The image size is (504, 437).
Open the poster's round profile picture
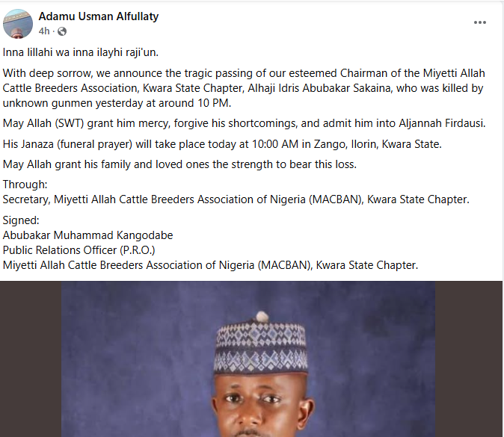(x=18, y=24)
